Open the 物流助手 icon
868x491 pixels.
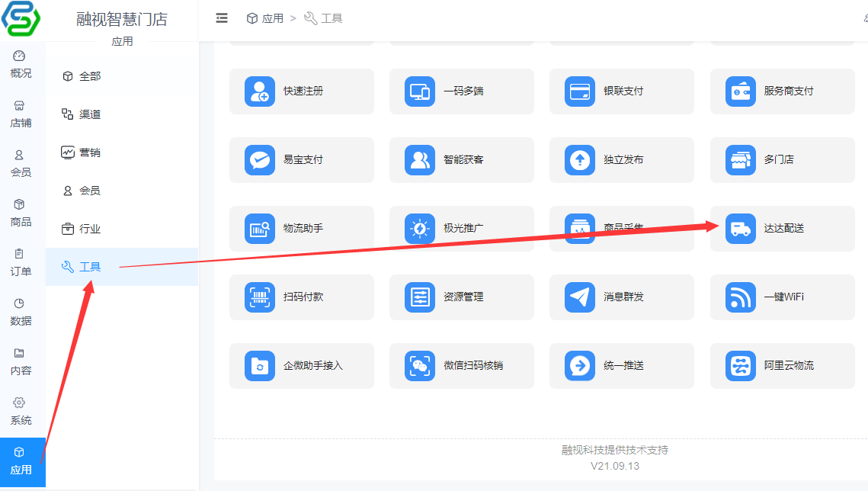coord(260,229)
